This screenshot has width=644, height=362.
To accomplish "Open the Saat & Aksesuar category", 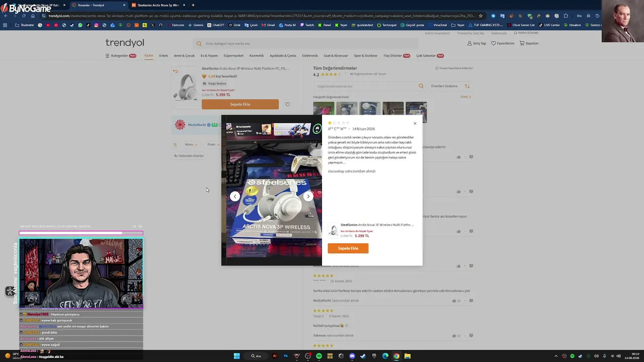I will (x=336, y=56).
